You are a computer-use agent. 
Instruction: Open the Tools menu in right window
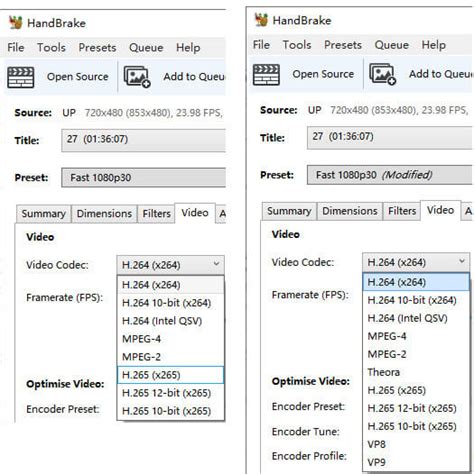(x=297, y=45)
